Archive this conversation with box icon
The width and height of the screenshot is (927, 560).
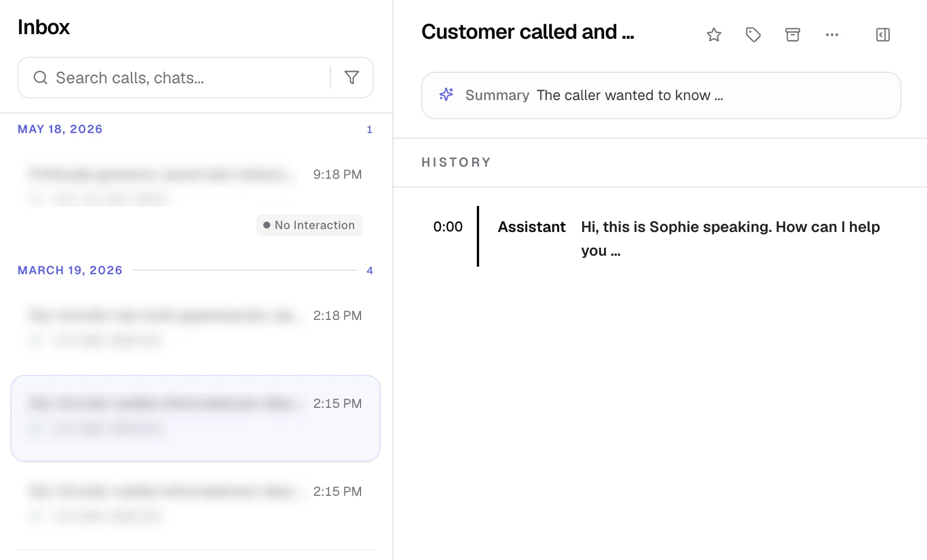coord(792,35)
